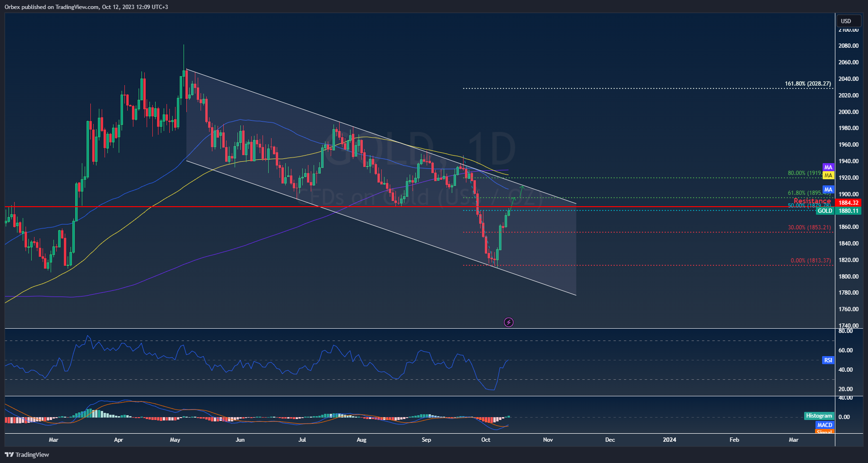Image resolution: width=868 pixels, height=463 pixels.
Task: Click the 1880.11 current price label
Action: pyautogui.click(x=849, y=211)
